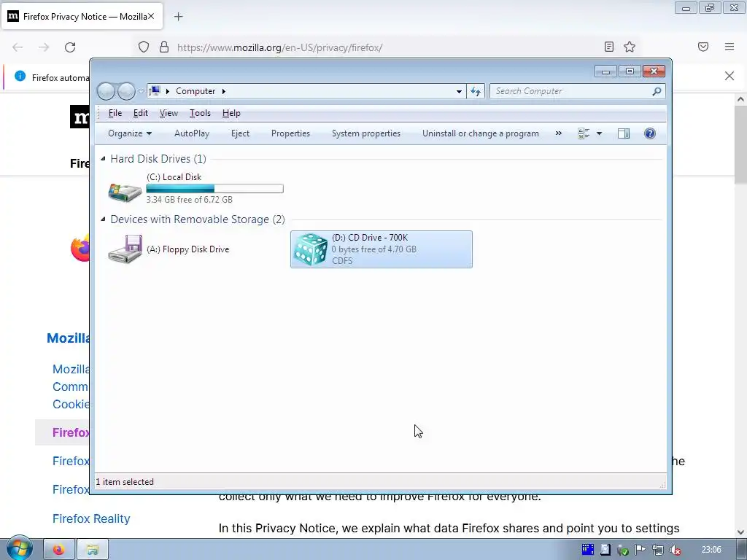Open Explorer help via blue question icon
Image resolution: width=747 pixels, height=560 pixels.
pos(650,133)
